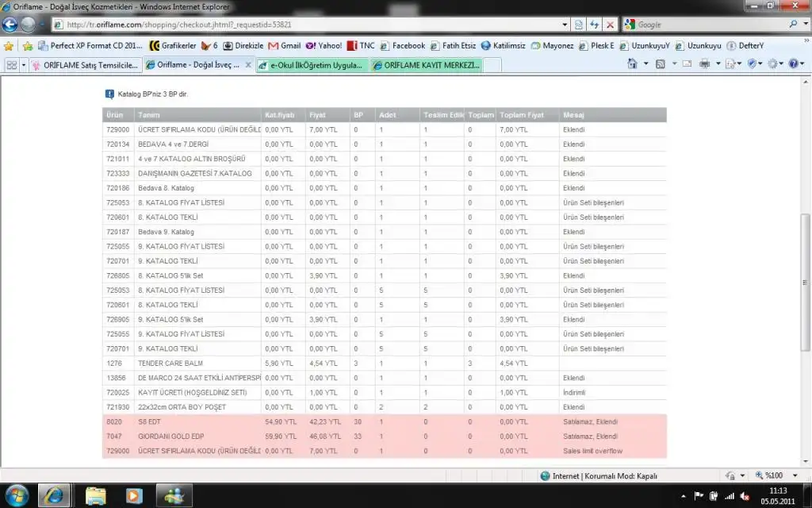Refresh the Oriflame checkout page
The width and height of the screenshot is (812, 508).
[x=595, y=25]
